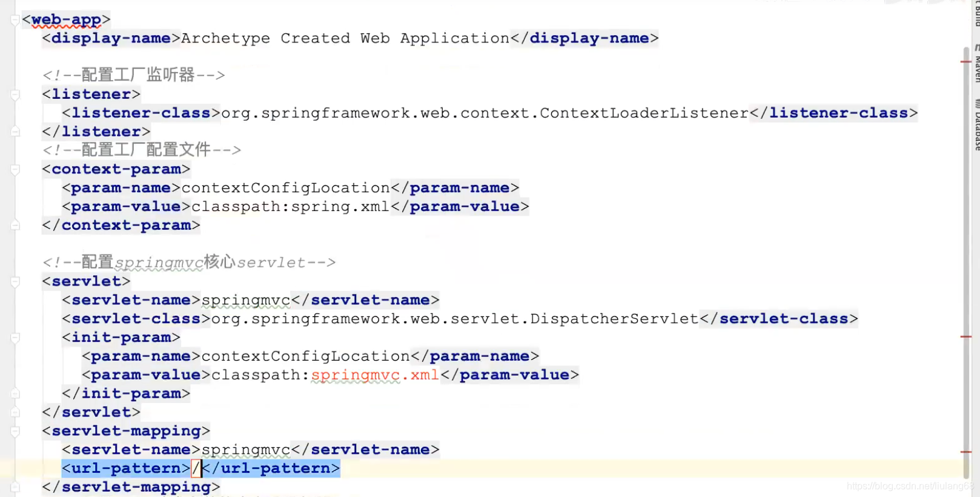Toggle fold marker at closing context-param tag
The width and height of the screenshot is (980, 497).
(15, 225)
